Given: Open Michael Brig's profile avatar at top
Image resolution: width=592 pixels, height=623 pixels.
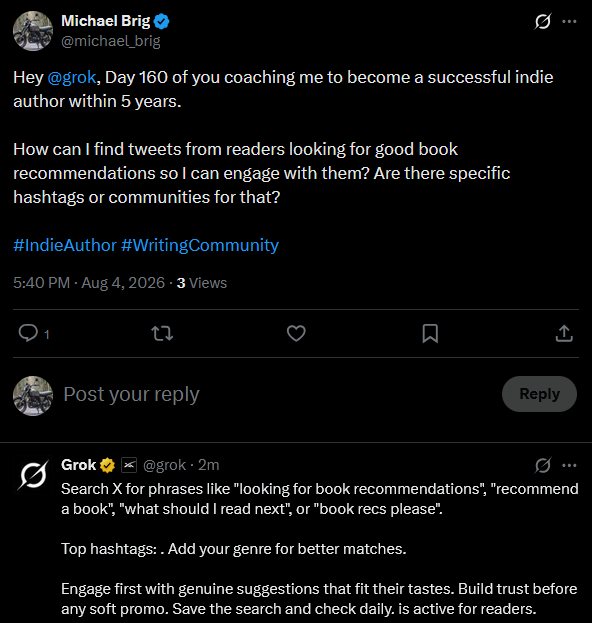Looking at the screenshot, I should pyautogui.click(x=33, y=31).
